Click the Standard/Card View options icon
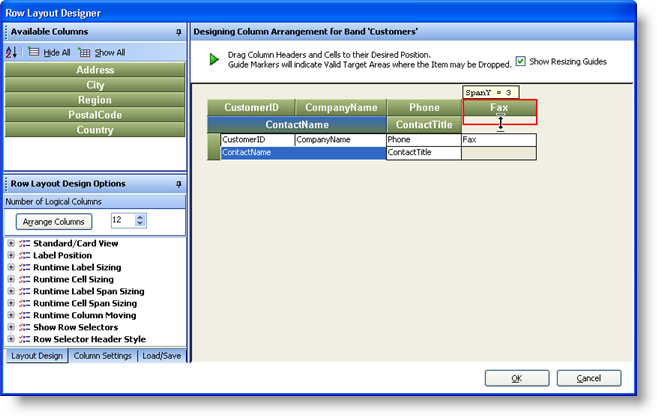 [24, 243]
